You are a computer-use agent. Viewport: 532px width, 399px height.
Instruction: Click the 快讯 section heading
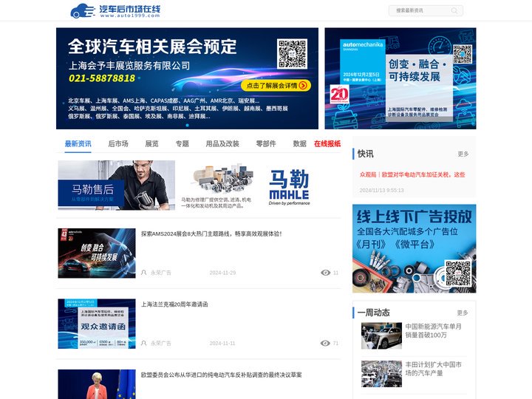click(x=366, y=154)
